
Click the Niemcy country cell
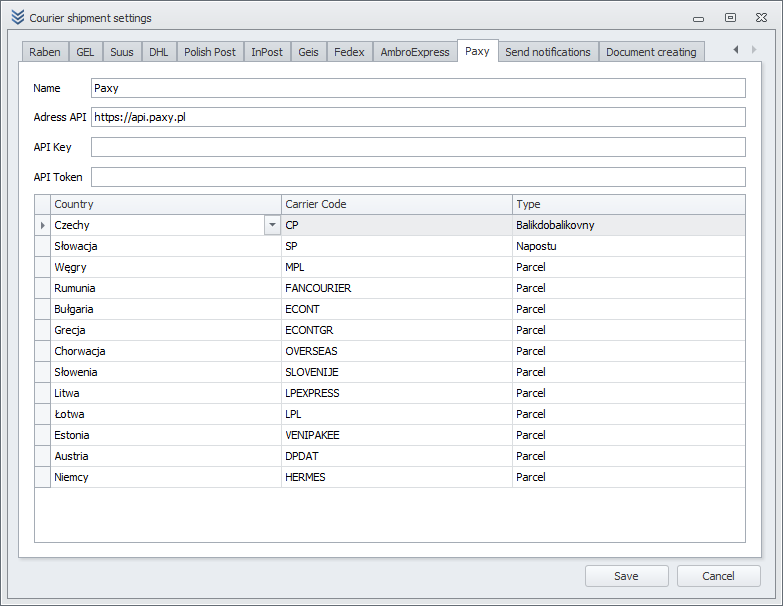coord(166,477)
